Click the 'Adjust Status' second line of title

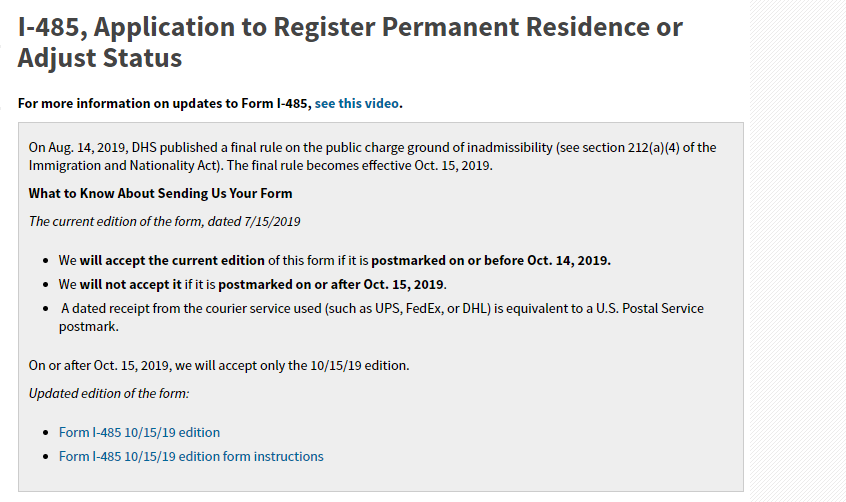tap(100, 58)
